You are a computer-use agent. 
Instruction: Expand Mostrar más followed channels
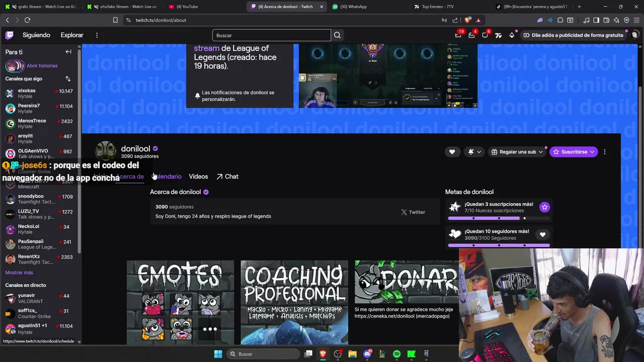[19, 273]
